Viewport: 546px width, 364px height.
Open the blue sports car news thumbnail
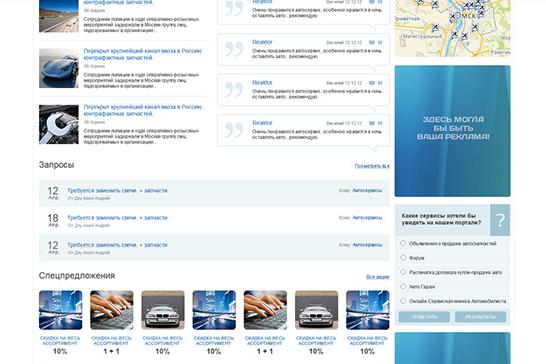coord(59,68)
